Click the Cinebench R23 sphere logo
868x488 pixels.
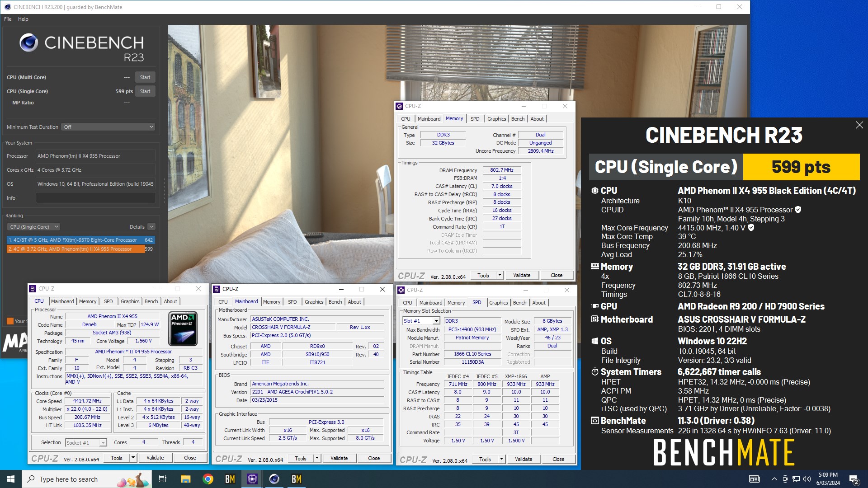[x=29, y=43]
